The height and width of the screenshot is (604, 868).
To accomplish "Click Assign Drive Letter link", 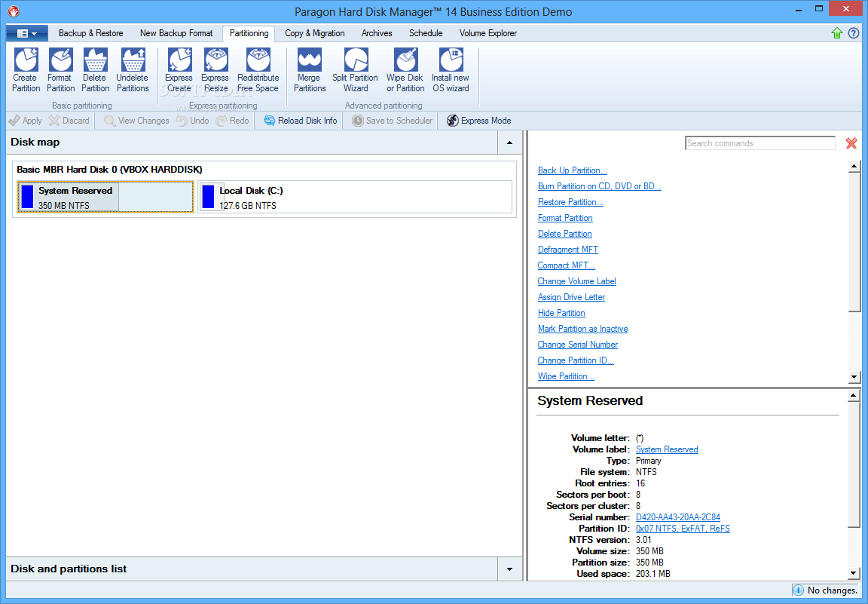I will pos(571,298).
